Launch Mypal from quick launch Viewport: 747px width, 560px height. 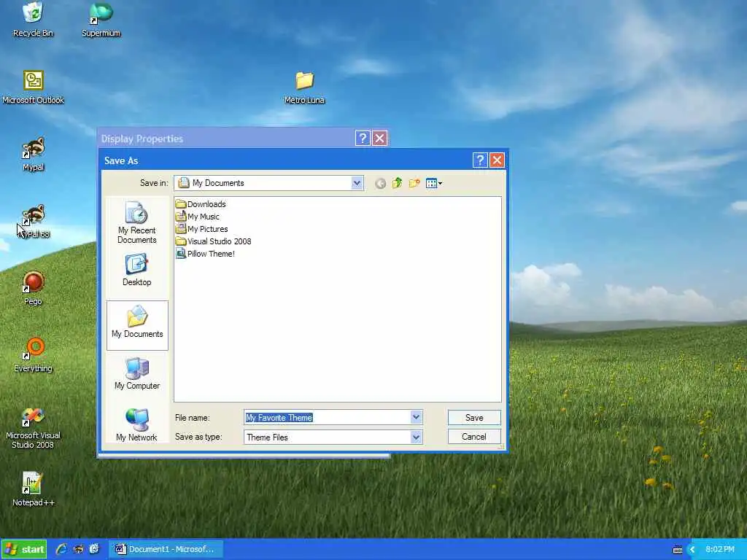78,550
